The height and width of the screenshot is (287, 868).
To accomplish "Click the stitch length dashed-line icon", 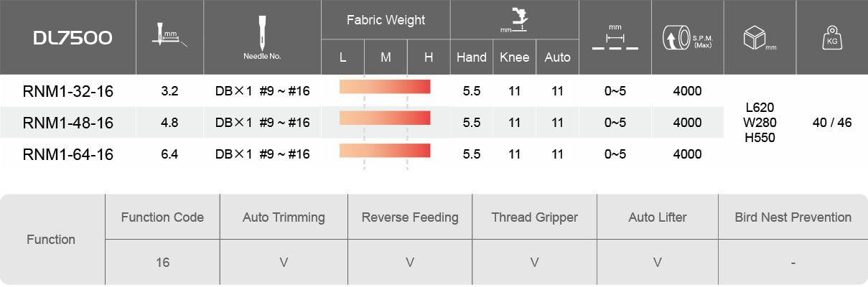I will (x=615, y=40).
